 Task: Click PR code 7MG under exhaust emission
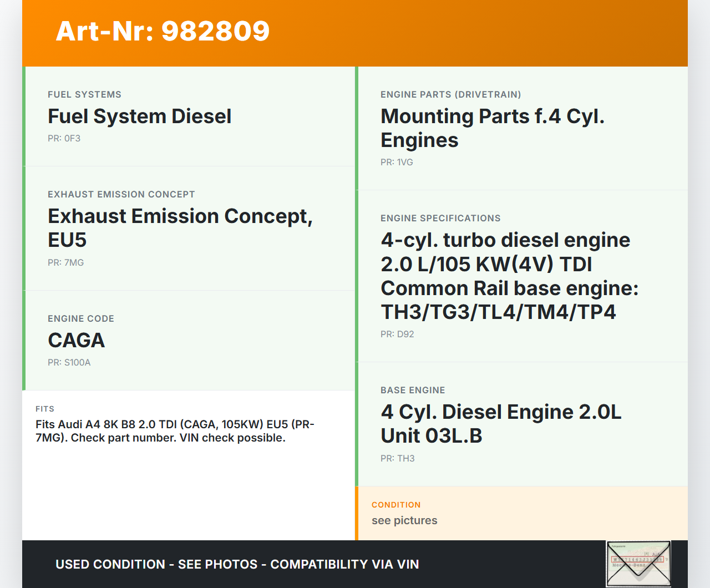pyautogui.click(x=65, y=263)
